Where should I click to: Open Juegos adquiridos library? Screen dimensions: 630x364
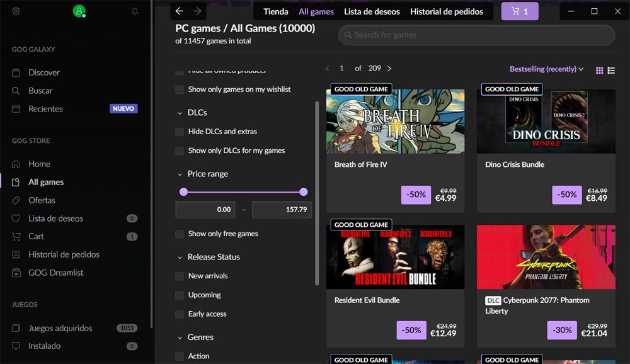[x=60, y=328]
